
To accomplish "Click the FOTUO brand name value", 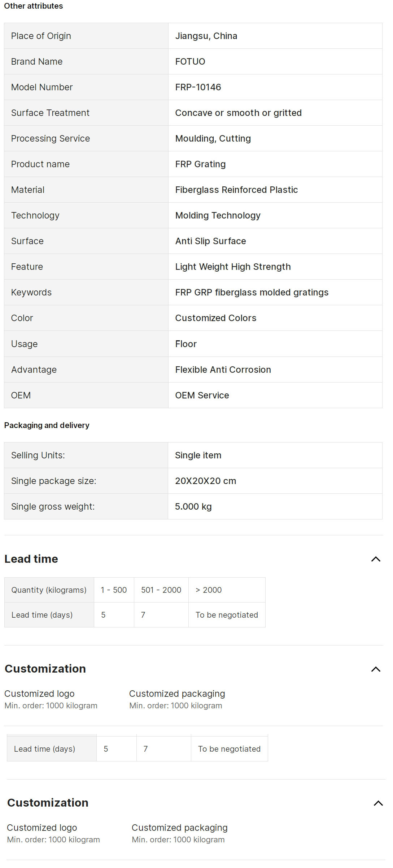I will 190,62.
